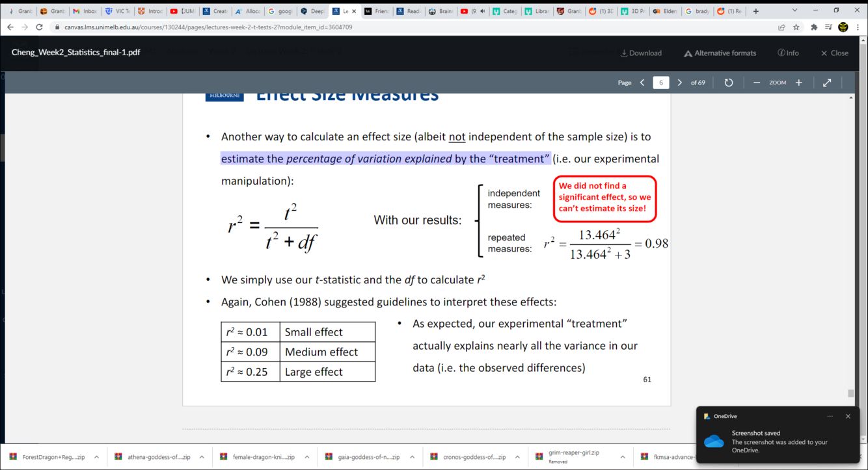This screenshot has height=470, width=868.
Task: Close the PDF preview via Close
Action: tap(834, 53)
